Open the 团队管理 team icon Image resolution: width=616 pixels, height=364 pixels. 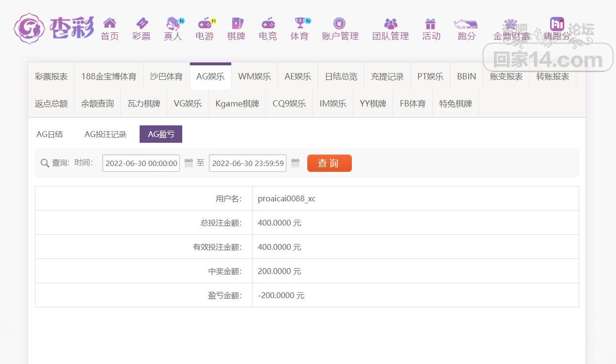click(390, 23)
